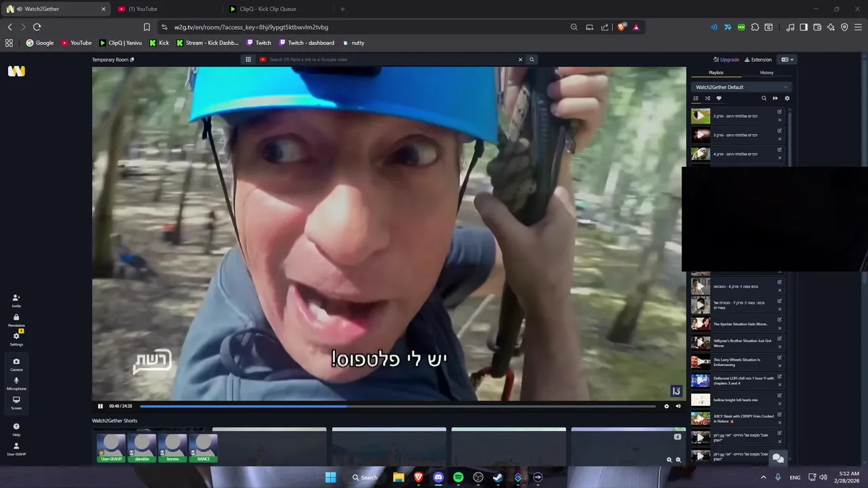Play 'Deltarune LOFI chill mix' video
The image size is (868, 488).
click(701, 381)
